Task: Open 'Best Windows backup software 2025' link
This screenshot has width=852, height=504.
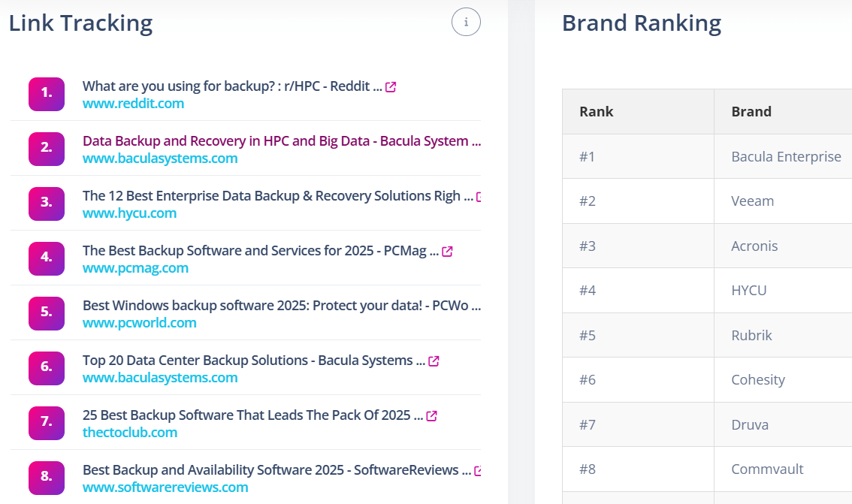Action: point(282,306)
